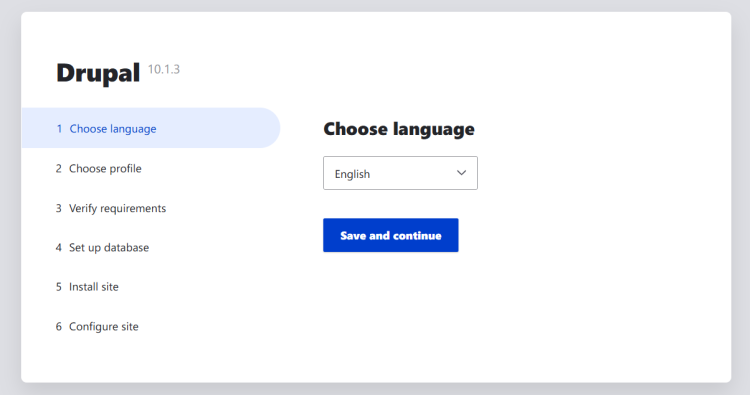This screenshot has height=395, width=750.
Task: Click the step number 1 in the sidebar
Action: [59, 129]
